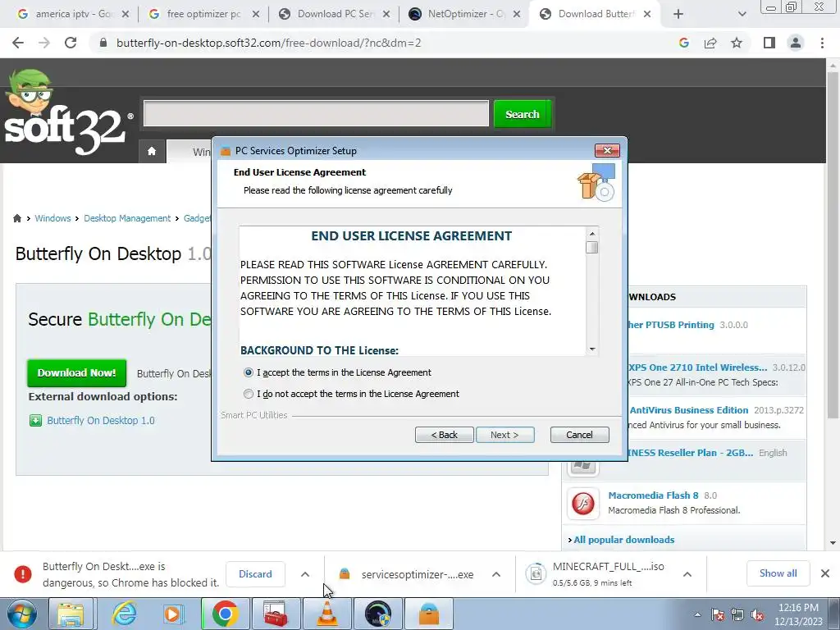The height and width of the screenshot is (630, 840).
Task: Select I accept the terms radio
Action: coord(248,372)
